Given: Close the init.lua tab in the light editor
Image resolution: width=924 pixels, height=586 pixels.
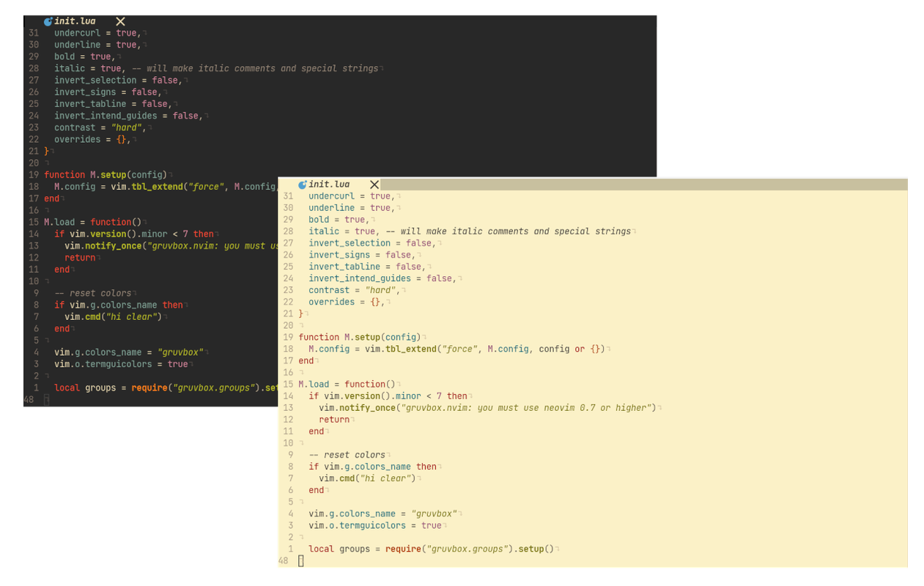Looking at the screenshot, I should coord(374,185).
